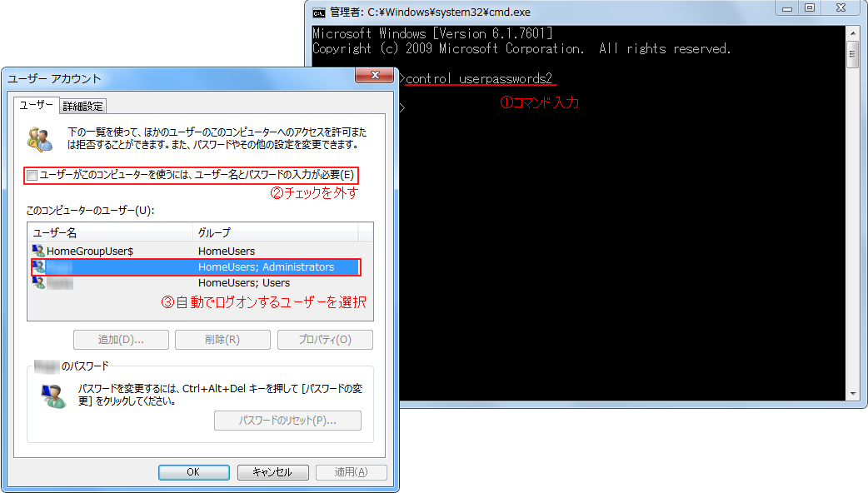Click the グループ column header
The height and width of the screenshot is (493, 868).
pos(275,232)
